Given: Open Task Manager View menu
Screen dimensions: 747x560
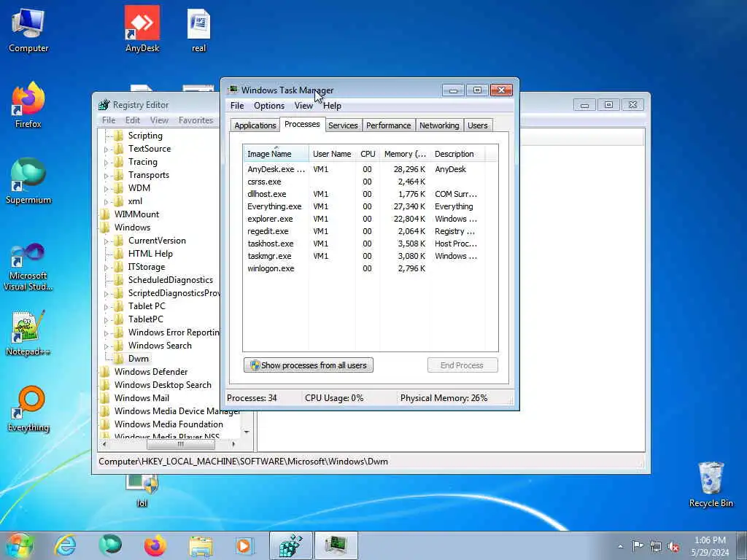Looking at the screenshot, I should (303, 106).
